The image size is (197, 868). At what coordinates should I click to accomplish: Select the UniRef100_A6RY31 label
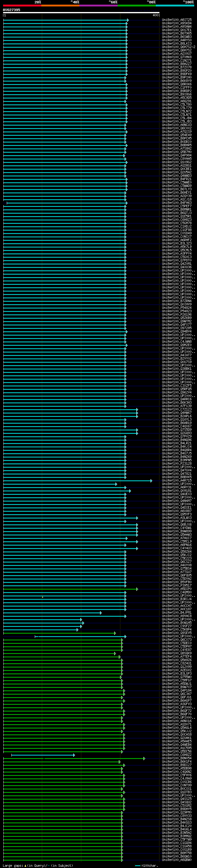tap(176, 487)
